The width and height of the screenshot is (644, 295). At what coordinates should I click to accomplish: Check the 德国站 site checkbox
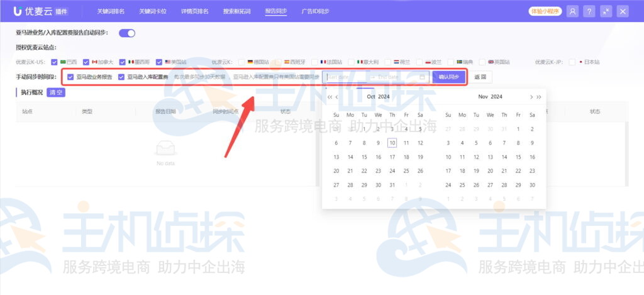[241, 62]
